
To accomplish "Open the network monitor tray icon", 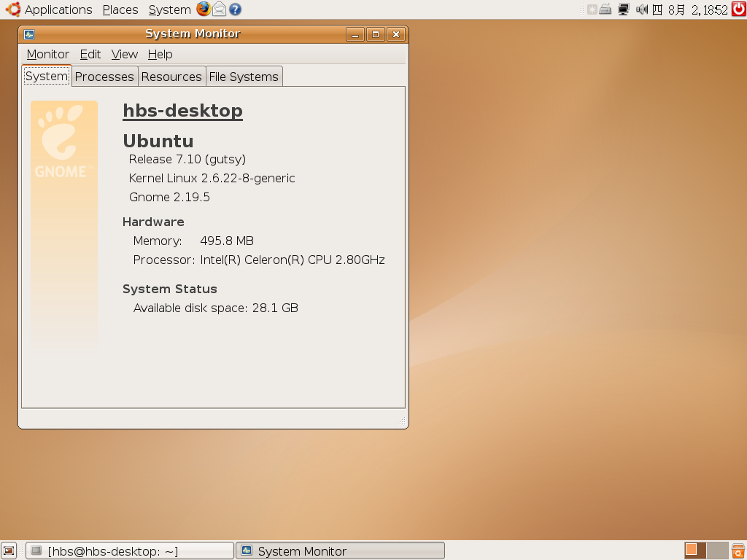I will [624, 9].
